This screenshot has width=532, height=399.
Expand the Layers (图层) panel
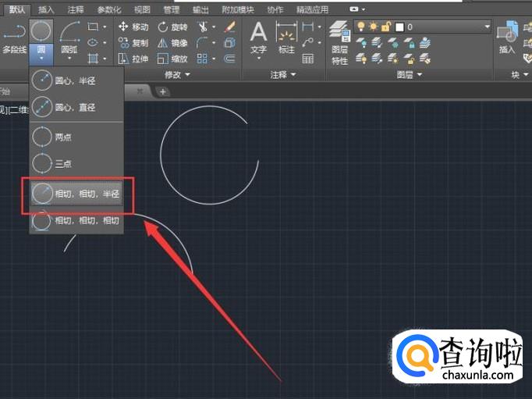click(410, 74)
